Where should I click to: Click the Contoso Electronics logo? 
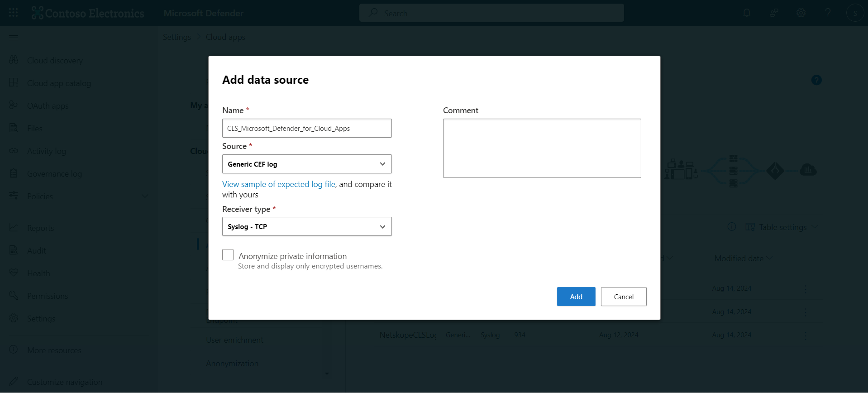pyautogui.click(x=88, y=13)
